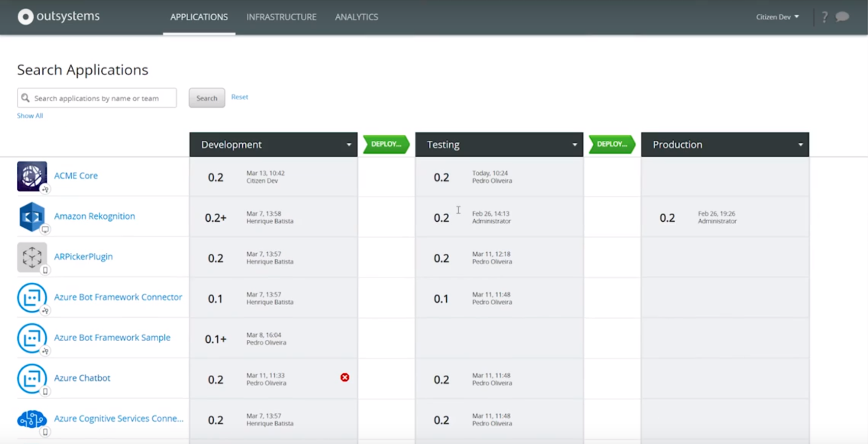Open the Citizen Dev user menu

tap(777, 17)
